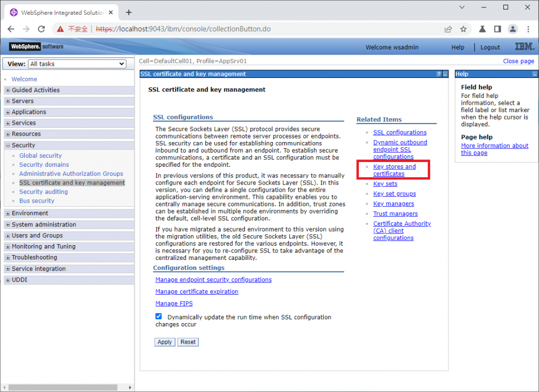Open the Trust managers link

396,214
